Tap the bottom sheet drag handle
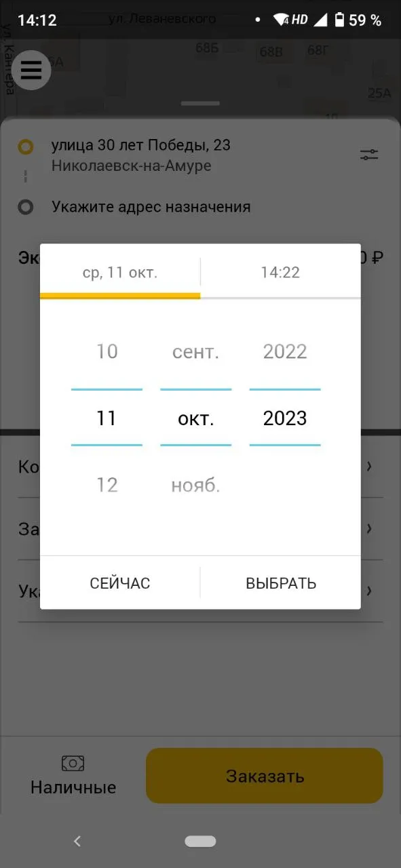 tap(200, 104)
